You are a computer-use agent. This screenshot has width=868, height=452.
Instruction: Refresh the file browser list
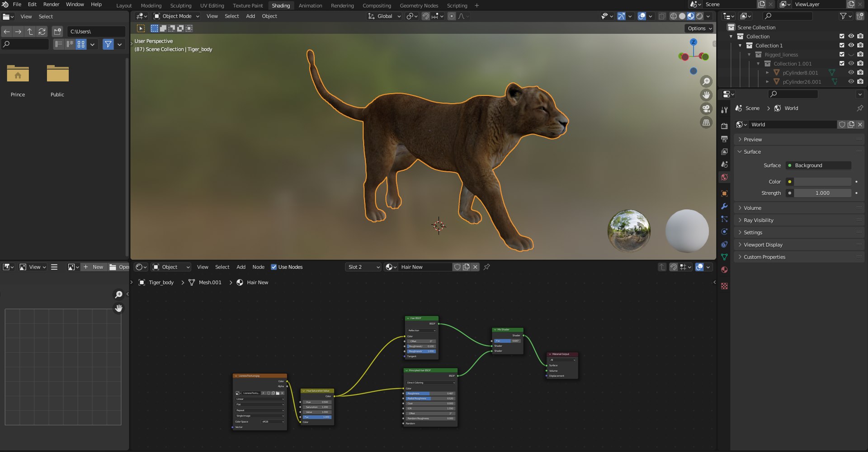pyautogui.click(x=42, y=32)
